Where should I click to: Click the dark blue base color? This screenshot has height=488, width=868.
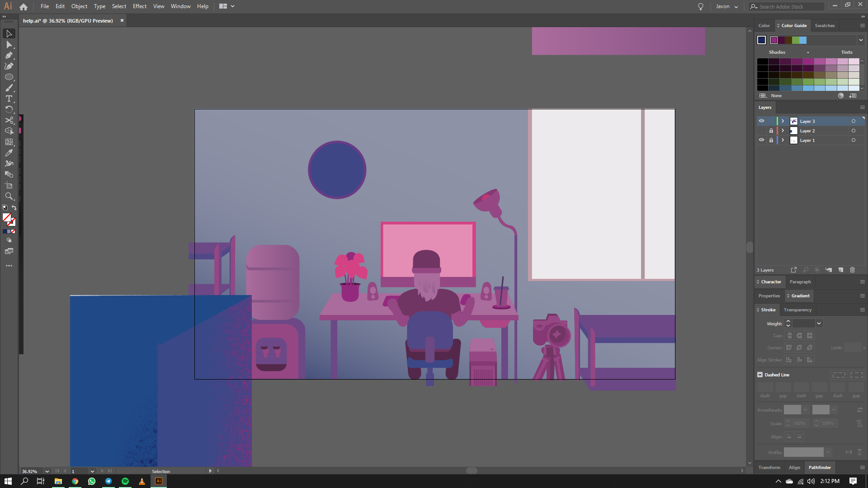click(762, 40)
